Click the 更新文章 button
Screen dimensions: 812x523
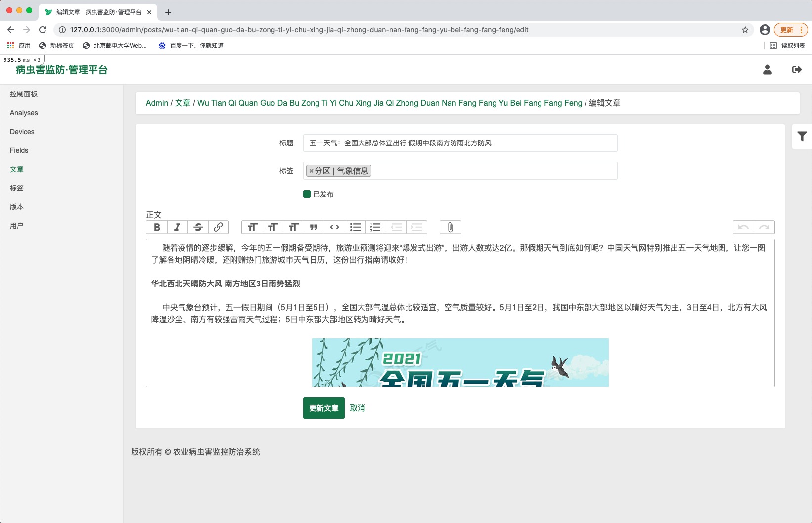[323, 408]
